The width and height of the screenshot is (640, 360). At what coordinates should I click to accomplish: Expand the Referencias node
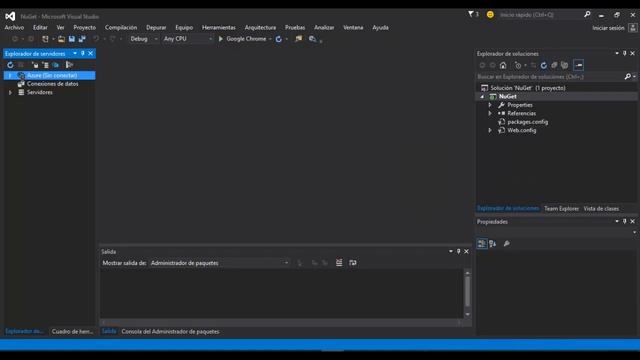click(x=490, y=113)
